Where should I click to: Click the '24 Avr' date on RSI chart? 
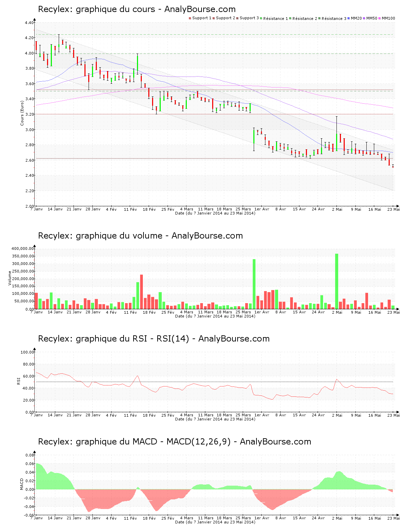tap(318, 415)
